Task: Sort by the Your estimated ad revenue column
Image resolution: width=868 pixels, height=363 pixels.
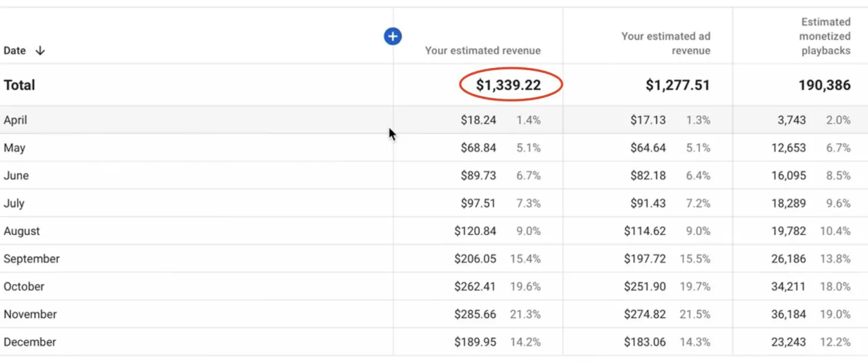Action: click(666, 42)
